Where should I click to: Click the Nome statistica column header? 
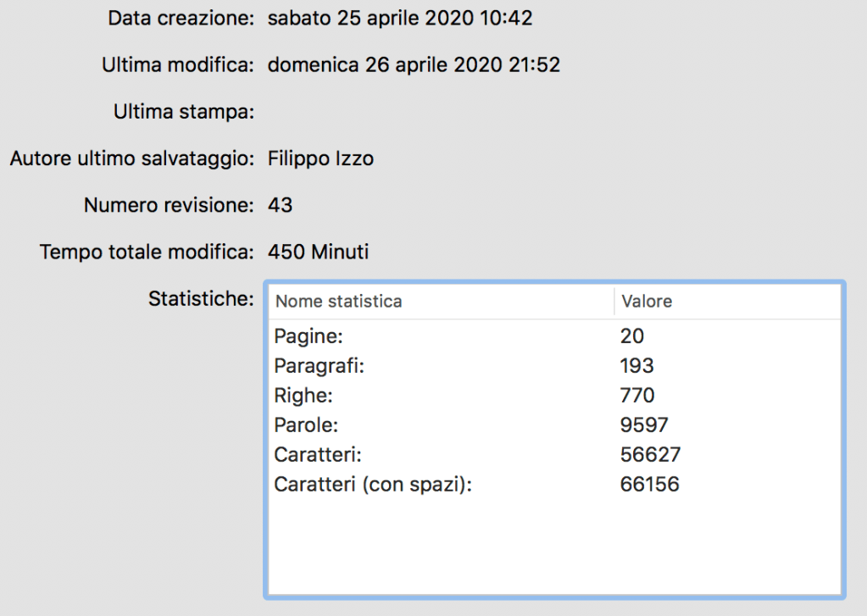tap(339, 302)
